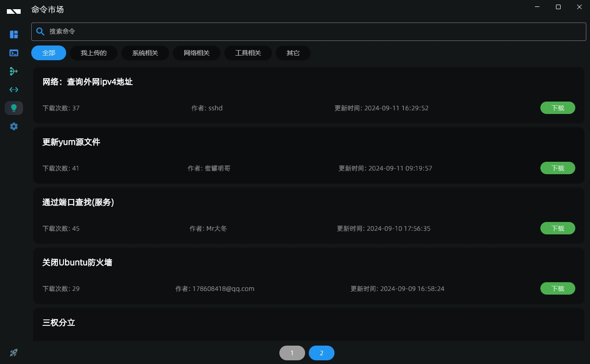Open the terminal icon in sidebar
The height and width of the screenshot is (364, 590).
[14, 53]
